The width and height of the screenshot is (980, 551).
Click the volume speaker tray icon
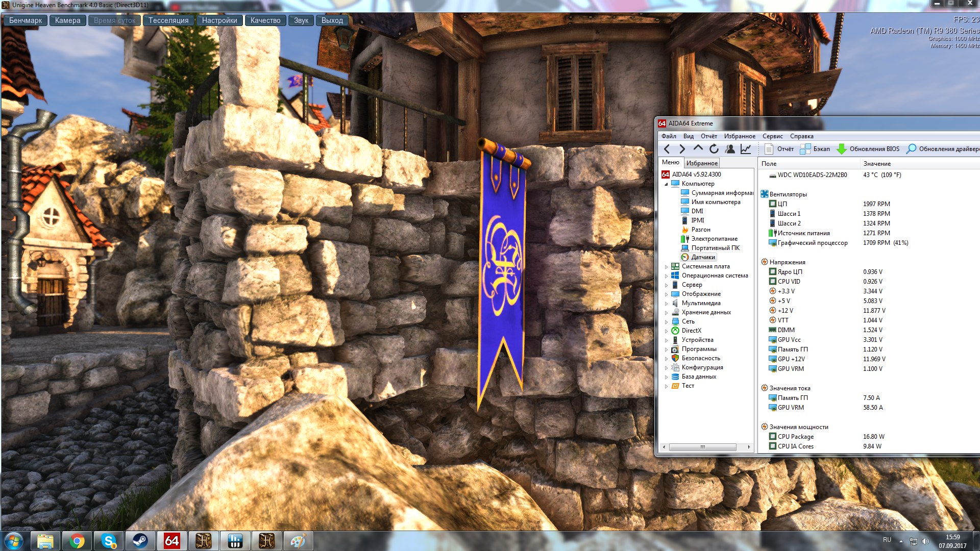click(925, 541)
